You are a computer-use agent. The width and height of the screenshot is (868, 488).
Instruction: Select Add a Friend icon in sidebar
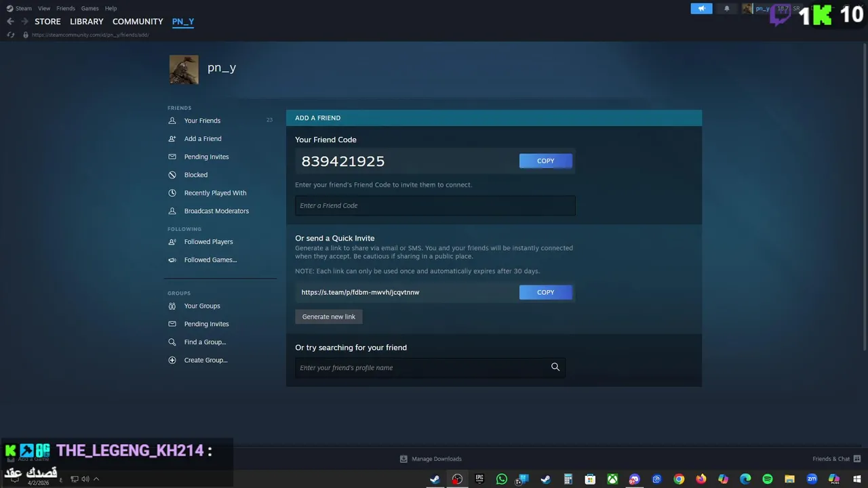172,139
